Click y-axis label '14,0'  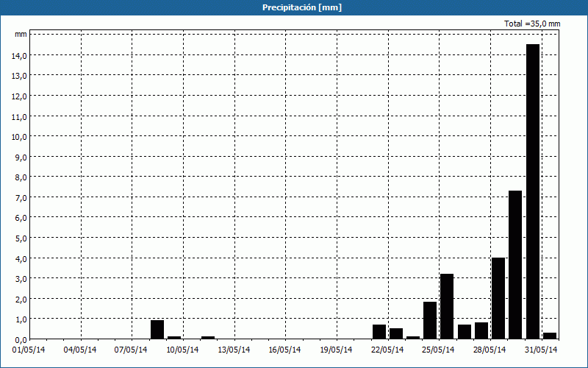coord(19,56)
